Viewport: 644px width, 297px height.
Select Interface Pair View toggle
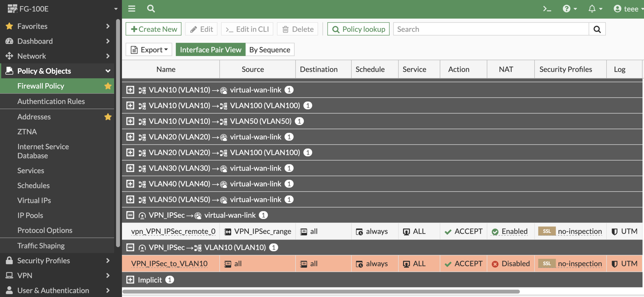point(211,50)
